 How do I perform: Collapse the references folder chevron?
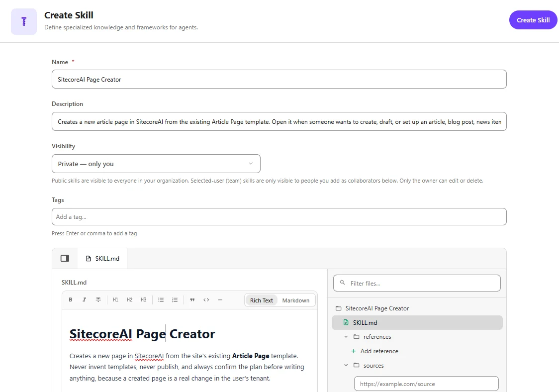click(346, 337)
